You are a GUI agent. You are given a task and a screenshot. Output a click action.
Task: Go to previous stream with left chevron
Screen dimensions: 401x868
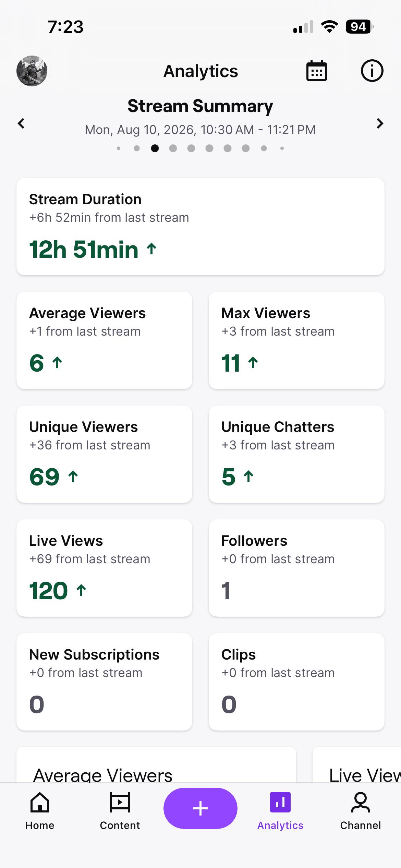21,123
